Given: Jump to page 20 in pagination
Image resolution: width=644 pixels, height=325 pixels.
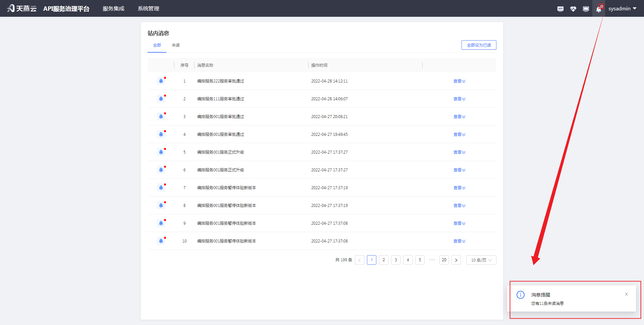Looking at the screenshot, I should 444,260.
